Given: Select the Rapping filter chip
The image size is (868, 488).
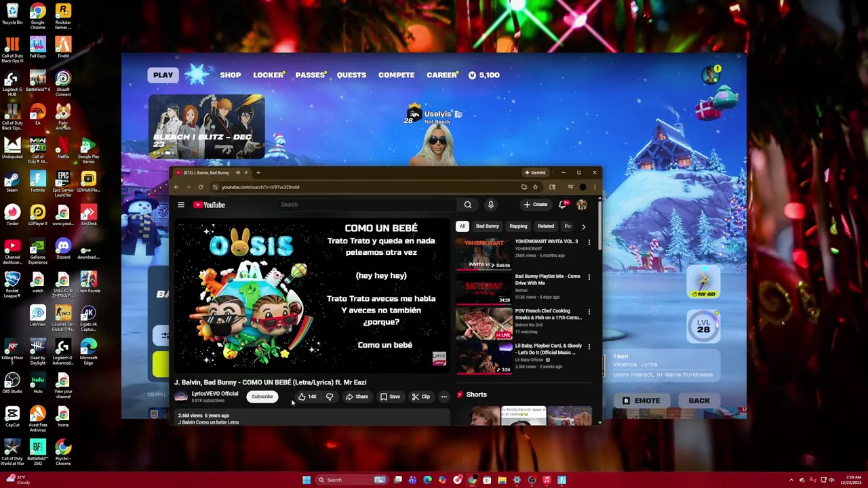Looking at the screenshot, I should point(518,226).
